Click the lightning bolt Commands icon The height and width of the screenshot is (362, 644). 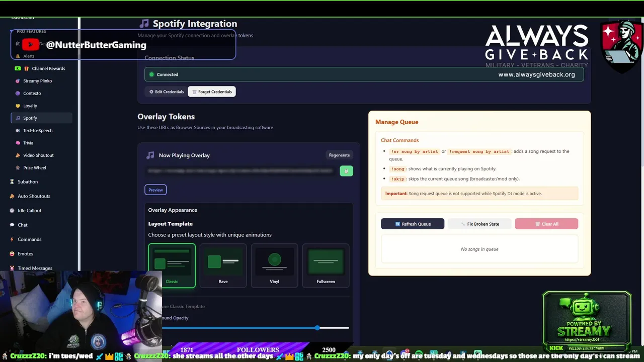click(x=12, y=239)
